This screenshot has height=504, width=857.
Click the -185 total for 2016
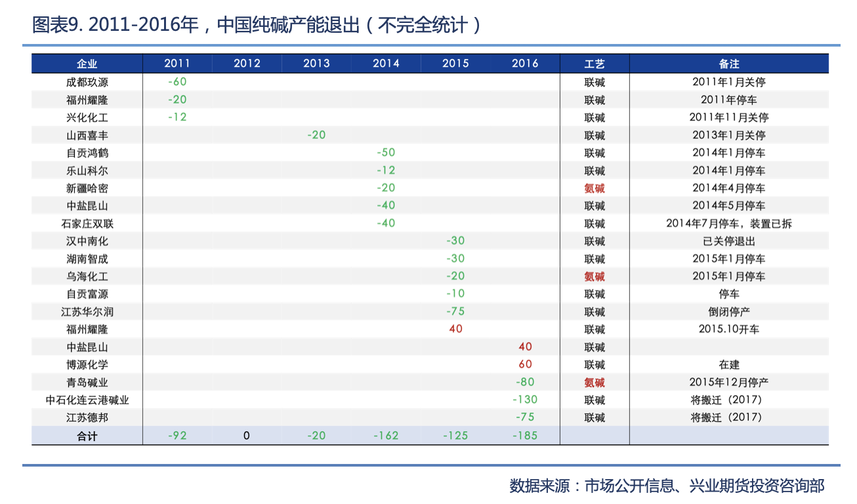click(x=525, y=436)
